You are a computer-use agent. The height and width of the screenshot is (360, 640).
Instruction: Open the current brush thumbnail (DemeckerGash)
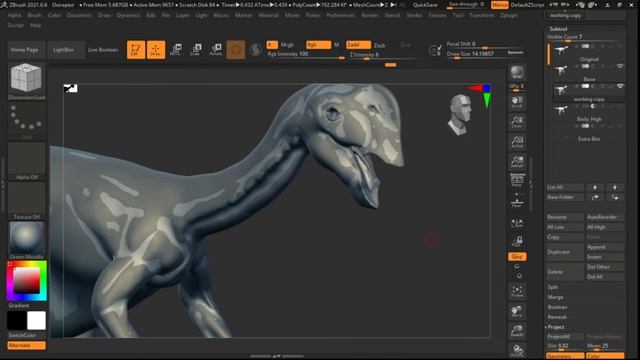point(27,78)
